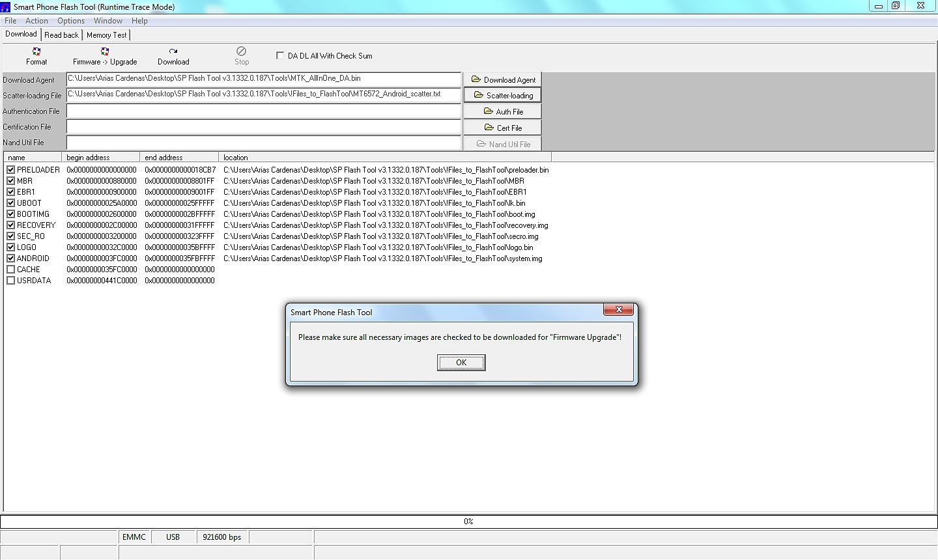Click the 0% progress bar
Image resolution: width=938 pixels, height=560 pixels.
(468, 522)
